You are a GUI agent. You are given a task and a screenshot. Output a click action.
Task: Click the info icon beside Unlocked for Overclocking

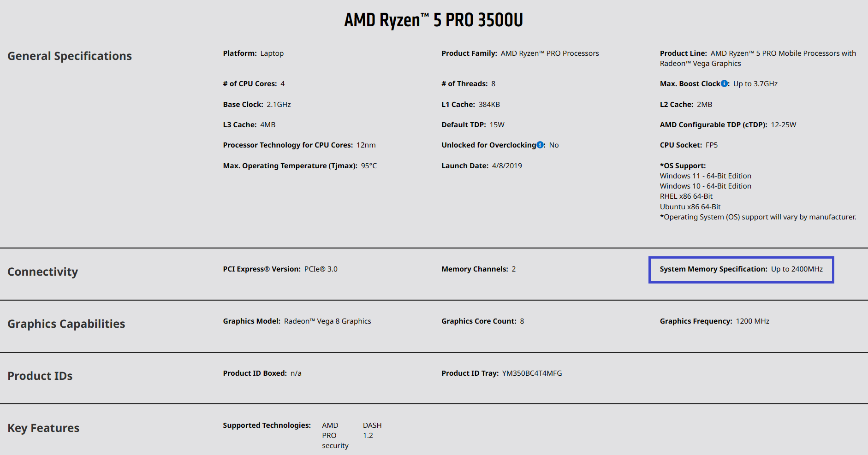(x=540, y=145)
